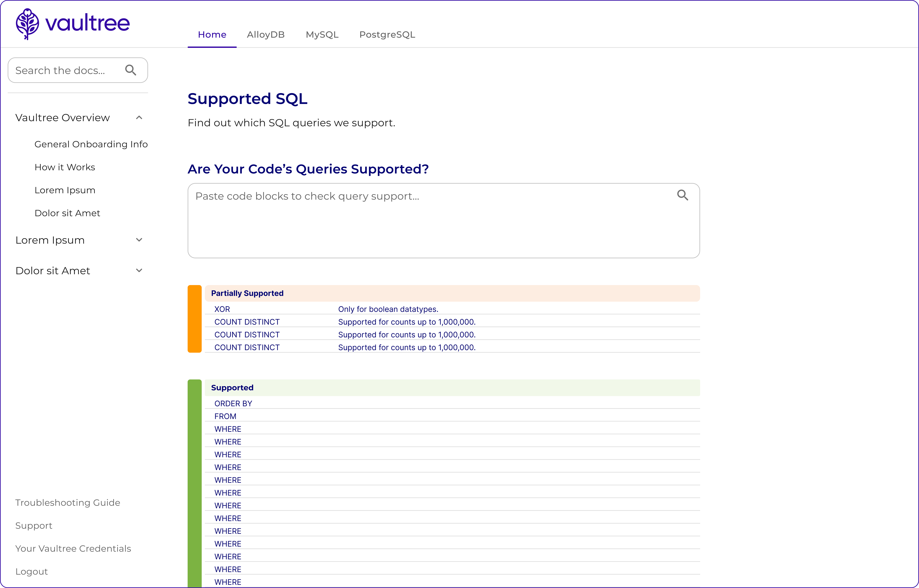Collapse the Vaultree Overview section
The width and height of the screenshot is (919, 588).
[139, 118]
